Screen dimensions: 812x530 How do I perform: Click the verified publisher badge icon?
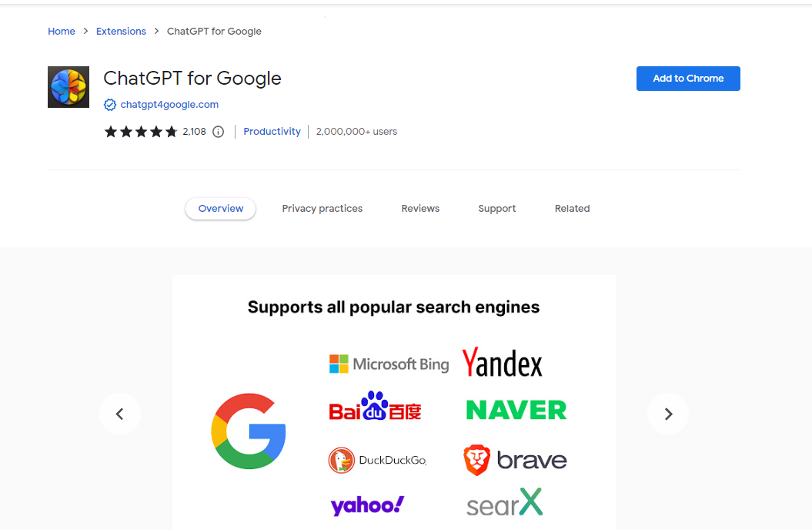point(110,105)
